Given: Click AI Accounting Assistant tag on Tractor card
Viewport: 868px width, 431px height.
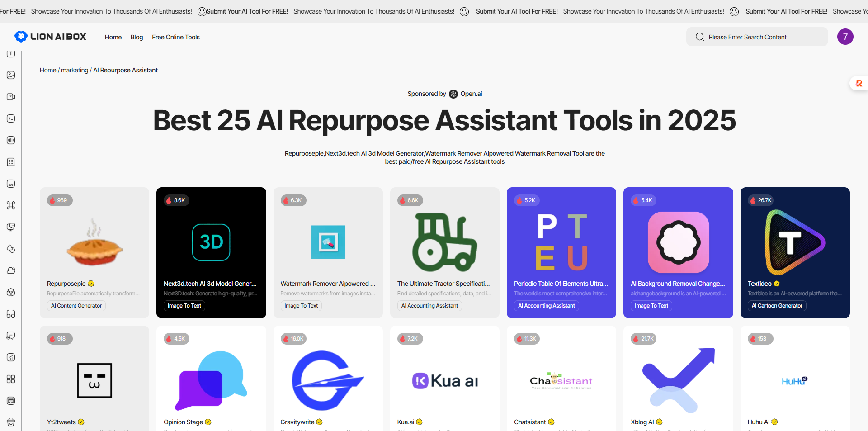Looking at the screenshot, I should [x=429, y=306].
